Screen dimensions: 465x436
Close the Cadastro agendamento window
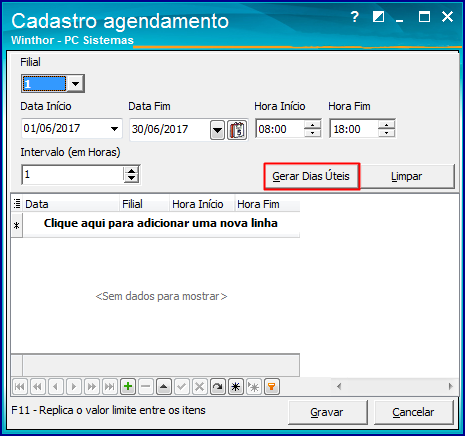(x=447, y=17)
